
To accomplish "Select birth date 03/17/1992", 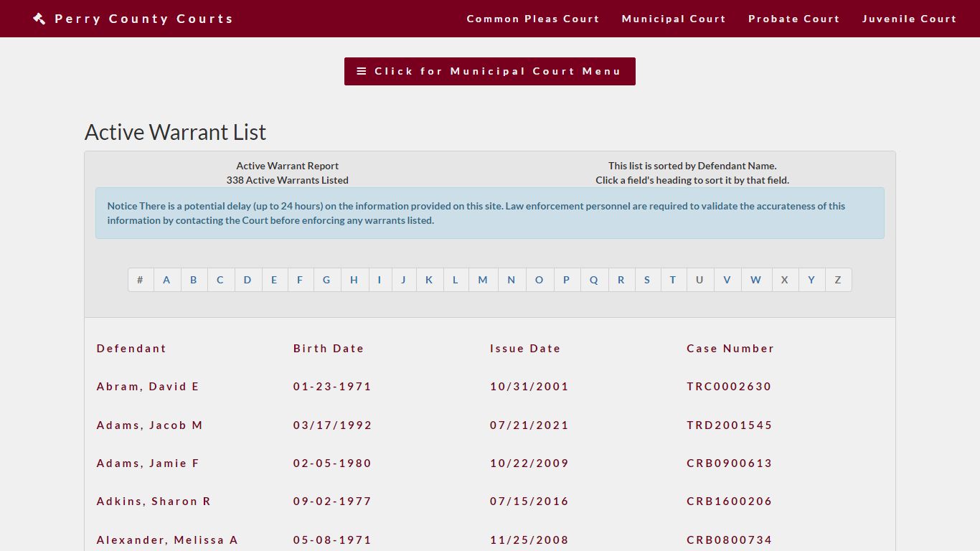I will tap(333, 425).
